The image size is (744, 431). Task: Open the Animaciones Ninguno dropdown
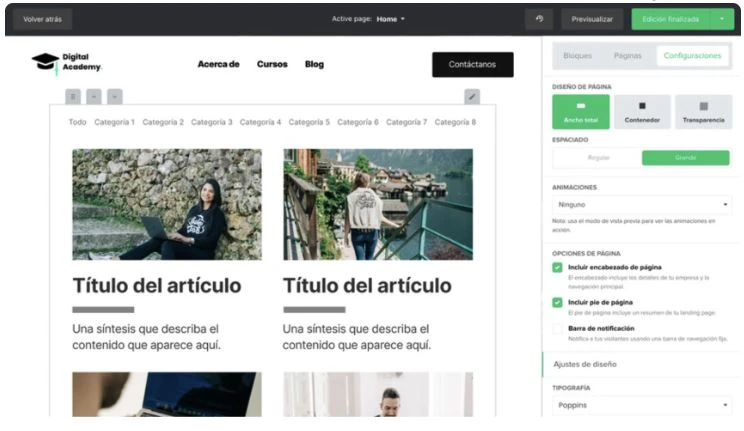(642, 205)
